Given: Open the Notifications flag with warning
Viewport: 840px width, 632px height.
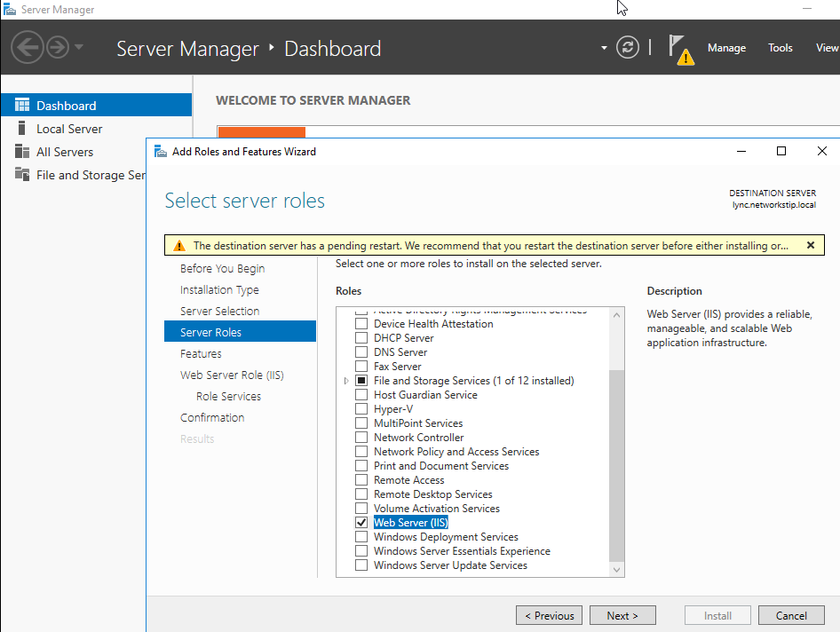Looking at the screenshot, I should (x=681, y=50).
